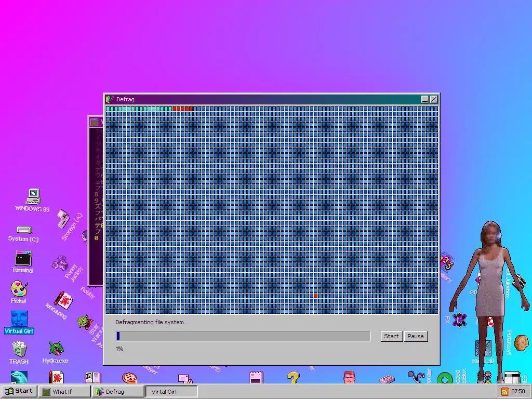Click the Pause button in Defrag

pyautogui.click(x=416, y=336)
